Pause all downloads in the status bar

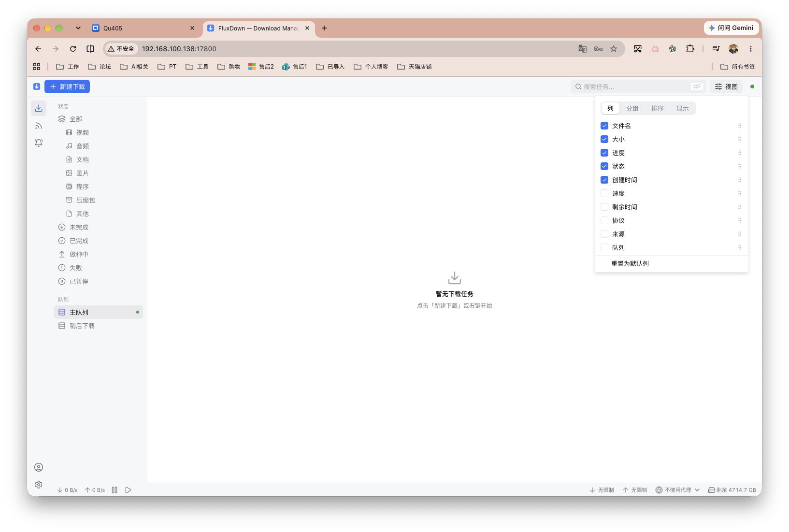pos(115,490)
